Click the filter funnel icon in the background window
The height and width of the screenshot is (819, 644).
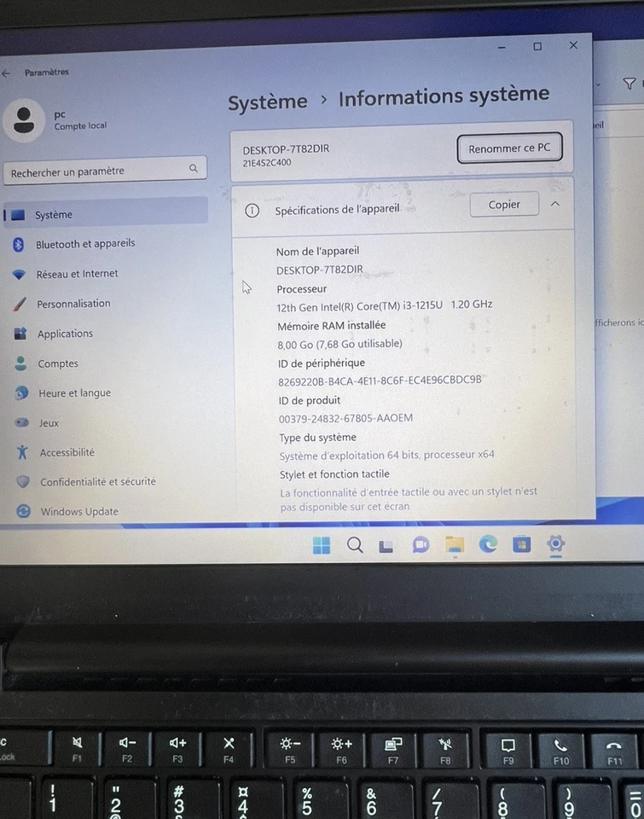629,84
